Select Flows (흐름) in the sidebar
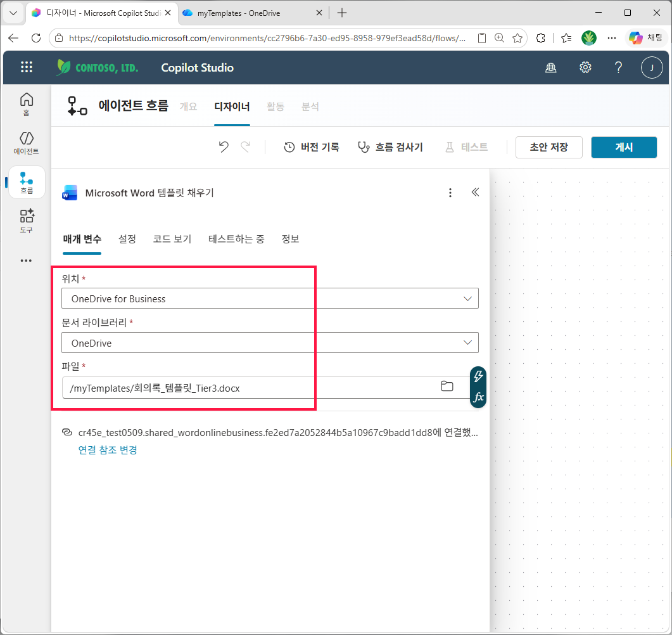 point(27,183)
